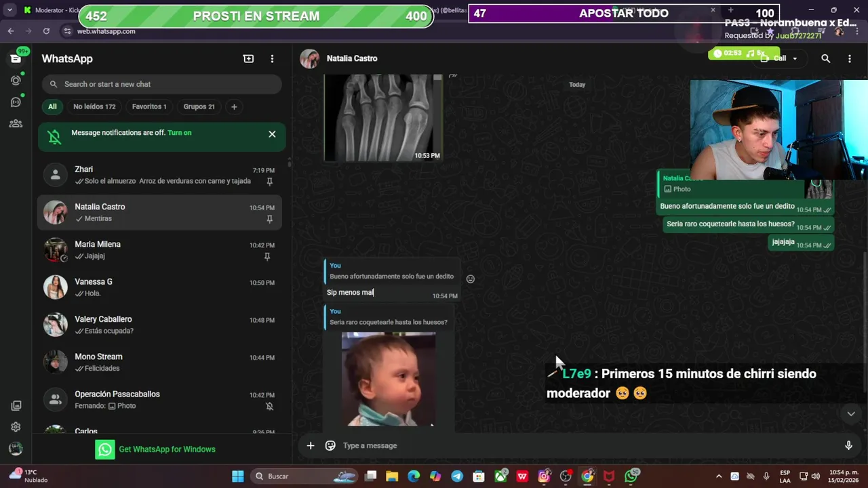Jump to latest messages with the down chevron
Viewport: 868px width, 488px height.
pos(851,414)
